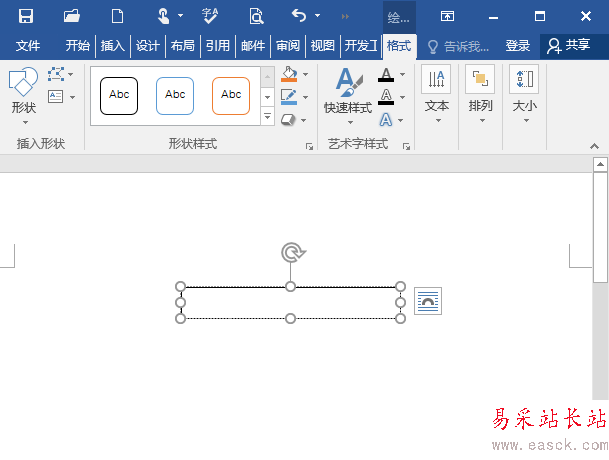The image size is (609, 460).
Task: Click inside the selected text box
Action: (291, 303)
